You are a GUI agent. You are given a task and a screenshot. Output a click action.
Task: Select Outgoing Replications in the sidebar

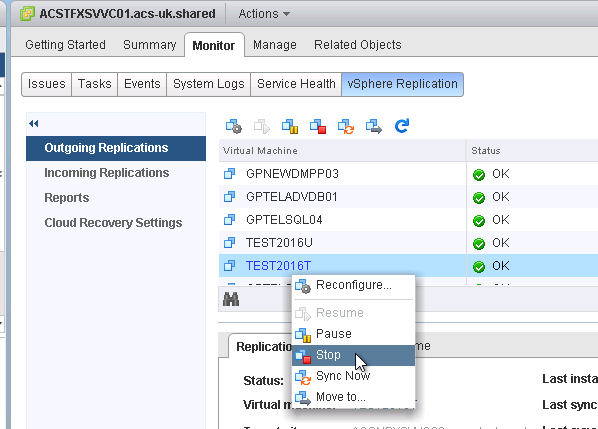click(x=116, y=148)
